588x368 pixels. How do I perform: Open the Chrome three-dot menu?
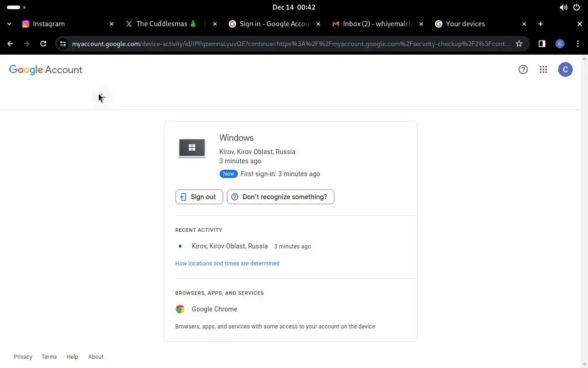click(578, 44)
